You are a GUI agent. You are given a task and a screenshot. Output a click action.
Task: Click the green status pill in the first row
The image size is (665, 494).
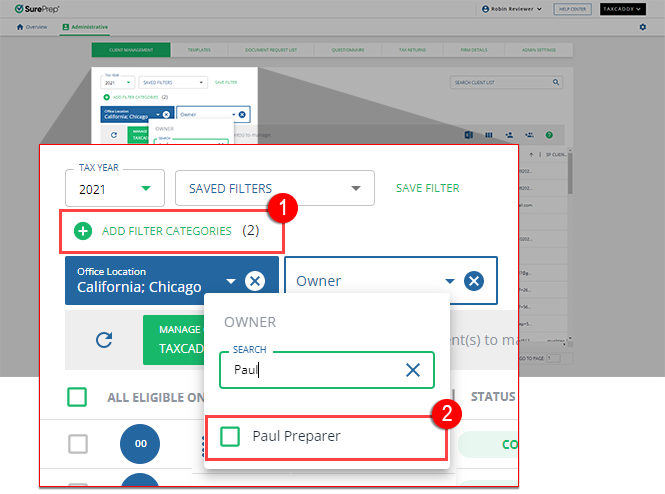(x=488, y=444)
